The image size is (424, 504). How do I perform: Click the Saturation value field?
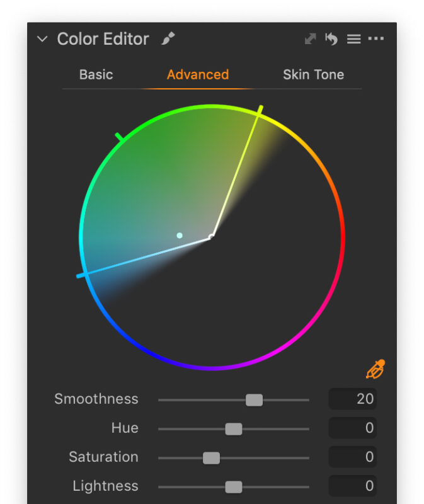click(x=352, y=457)
